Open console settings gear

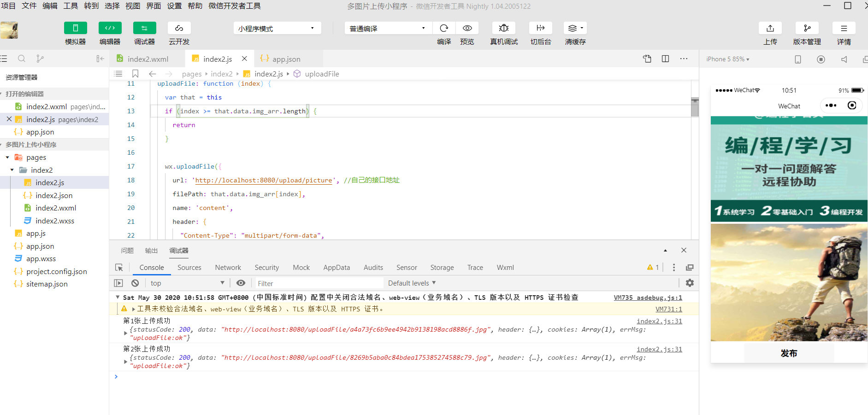point(690,283)
